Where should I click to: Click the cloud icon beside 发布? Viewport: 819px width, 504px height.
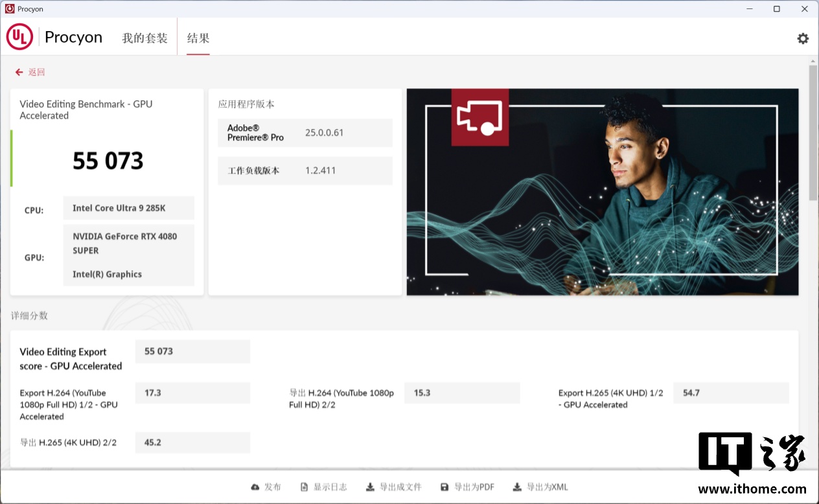(255, 487)
